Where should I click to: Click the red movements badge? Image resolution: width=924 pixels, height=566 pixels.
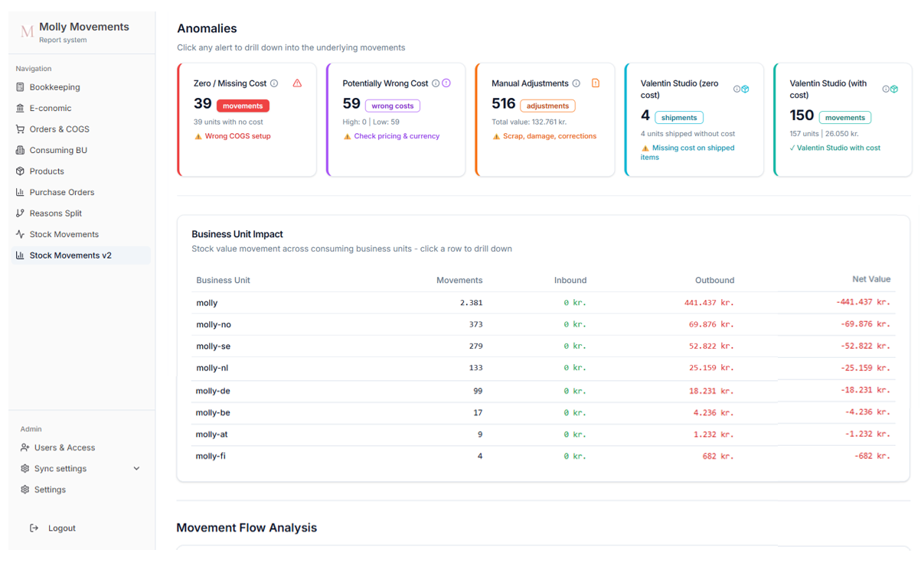[x=243, y=106]
